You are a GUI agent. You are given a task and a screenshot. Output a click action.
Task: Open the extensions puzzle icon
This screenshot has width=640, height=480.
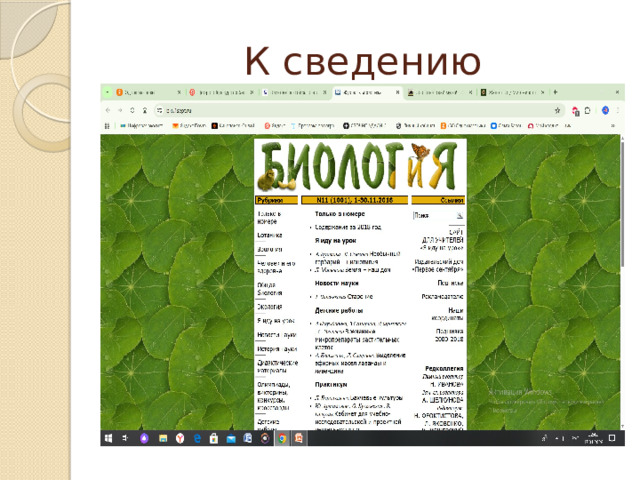(x=587, y=110)
